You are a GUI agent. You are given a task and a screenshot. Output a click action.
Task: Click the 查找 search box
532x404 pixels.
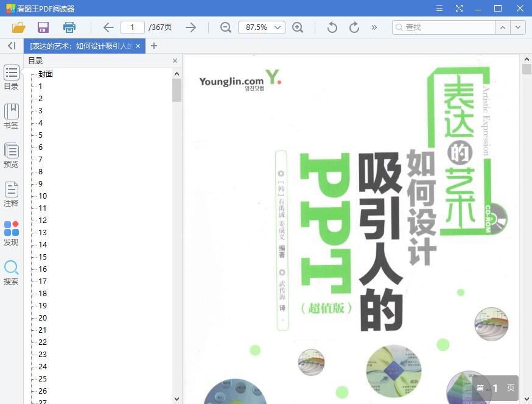(444, 27)
